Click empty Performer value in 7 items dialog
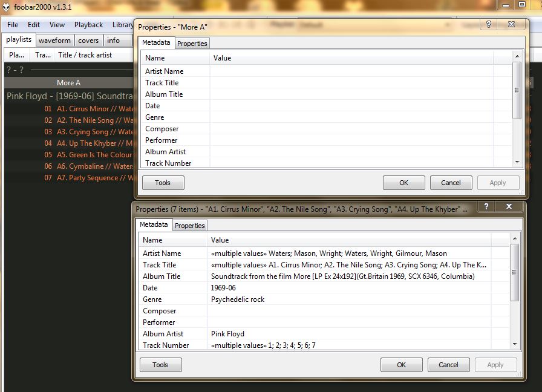The image size is (542, 392). coord(350,322)
